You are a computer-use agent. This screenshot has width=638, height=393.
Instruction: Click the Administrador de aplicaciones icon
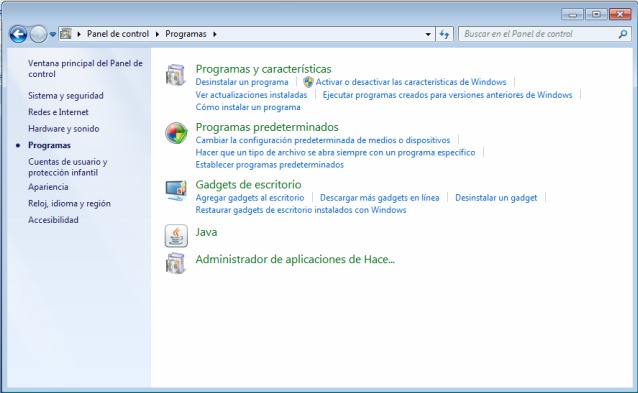click(x=176, y=263)
